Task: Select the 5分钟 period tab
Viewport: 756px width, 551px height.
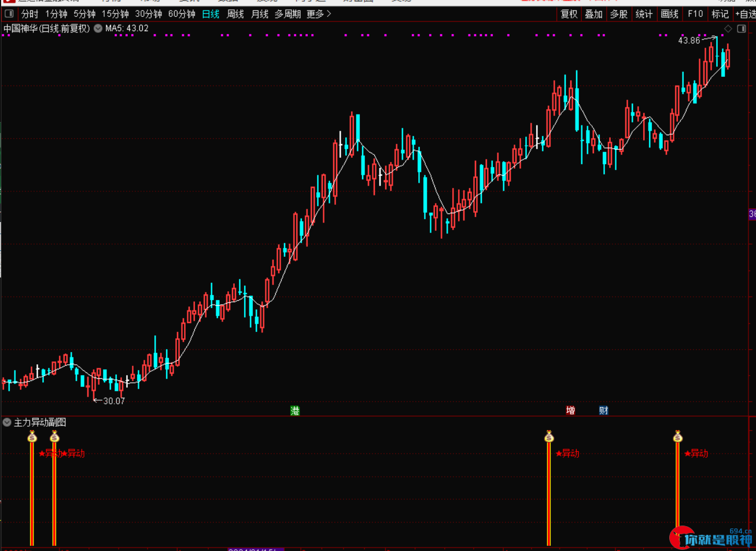Action: point(84,14)
